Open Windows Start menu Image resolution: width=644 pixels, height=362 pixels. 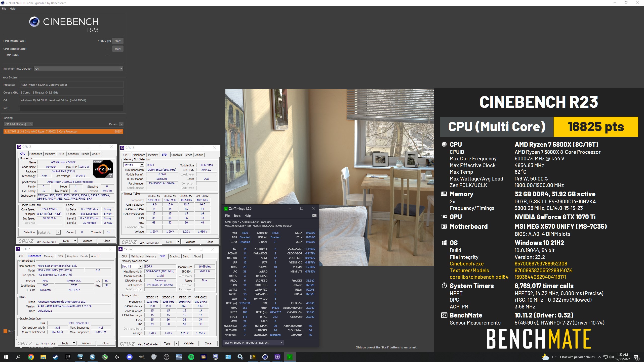click(x=6, y=357)
